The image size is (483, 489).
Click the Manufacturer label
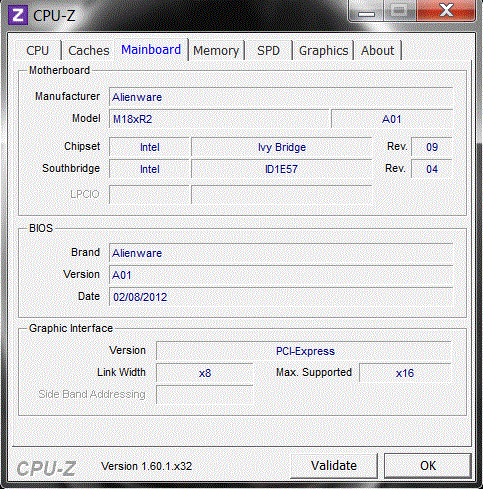67,96
